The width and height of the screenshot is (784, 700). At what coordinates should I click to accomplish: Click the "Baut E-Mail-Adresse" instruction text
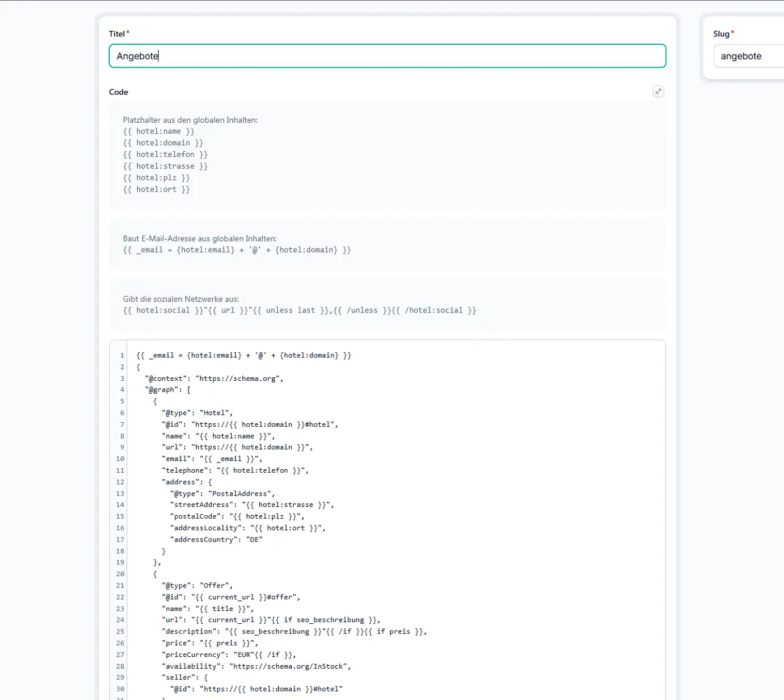click(x=199, y=239)
